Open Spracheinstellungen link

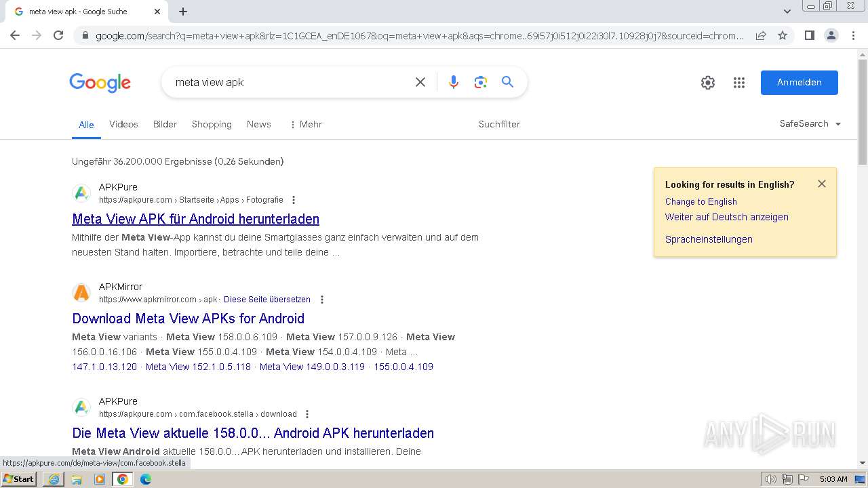[709, 239]
